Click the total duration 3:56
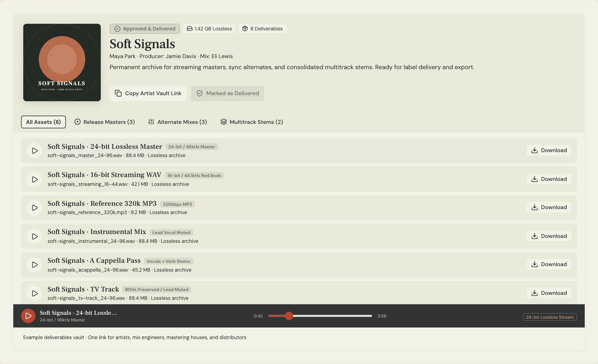Image resolution: width=598 pixels, height=364 pixels. (x=382, y=316)
